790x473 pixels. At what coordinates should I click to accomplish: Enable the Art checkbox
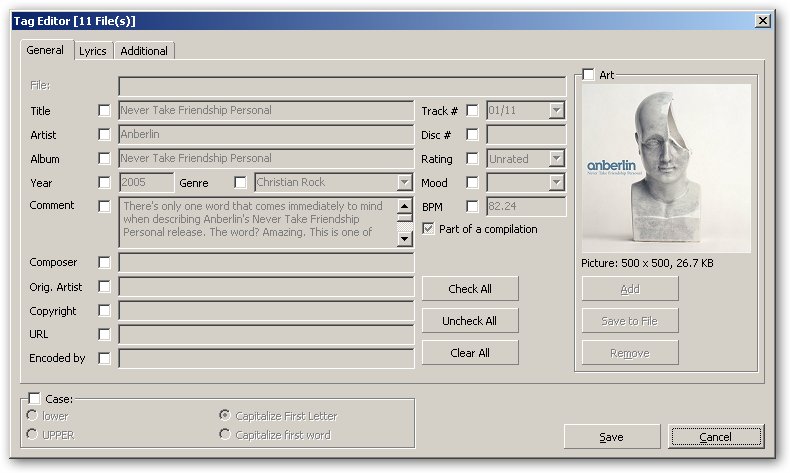tap(588, 75)
